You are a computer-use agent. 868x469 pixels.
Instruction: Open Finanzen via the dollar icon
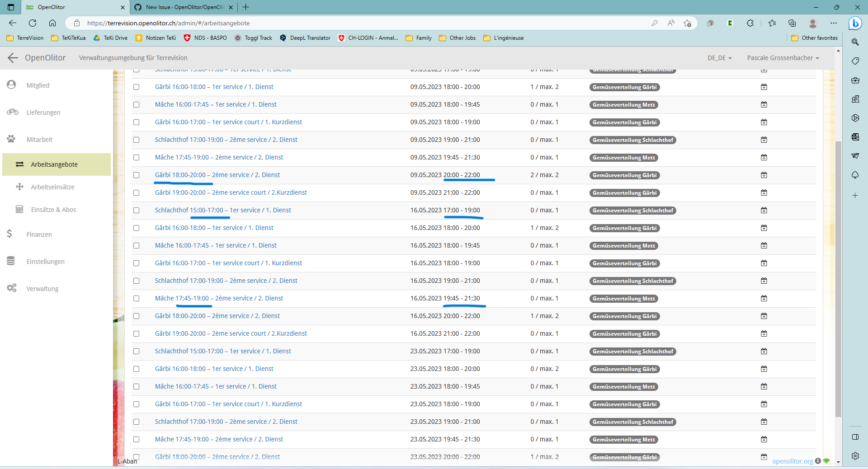click(x=9, y=234)
